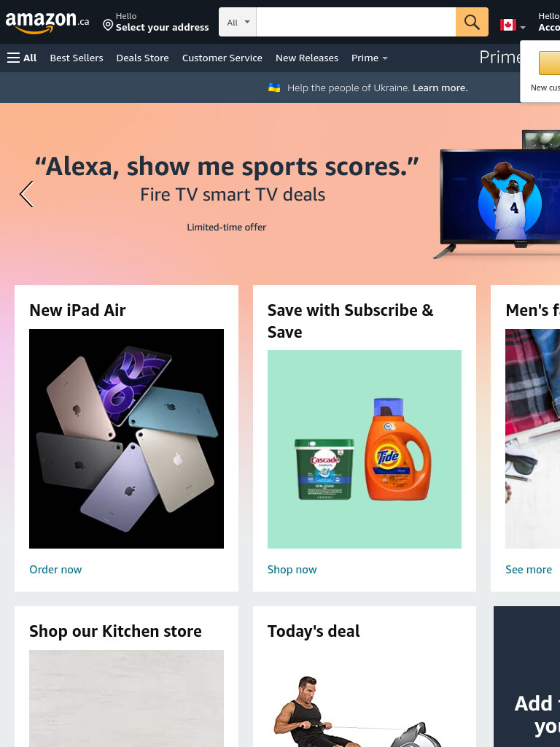Click inside the search text field

coord(356,22)
